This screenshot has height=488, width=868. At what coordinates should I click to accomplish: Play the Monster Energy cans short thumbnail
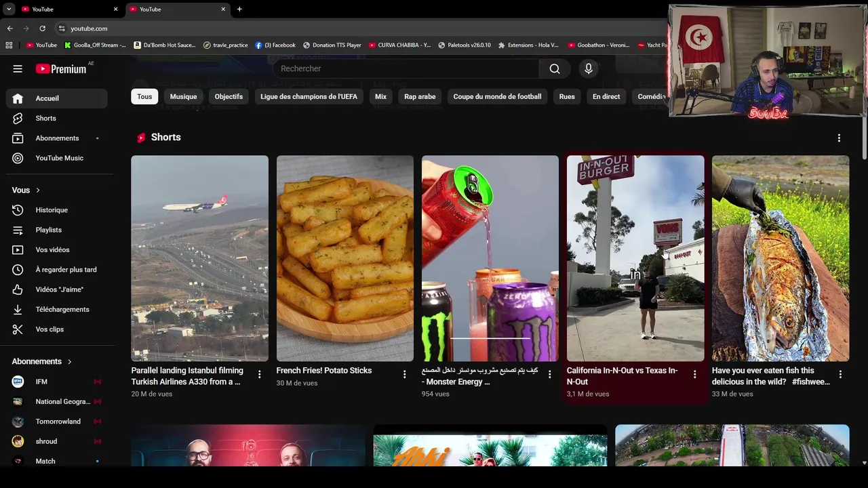(490, 258)
